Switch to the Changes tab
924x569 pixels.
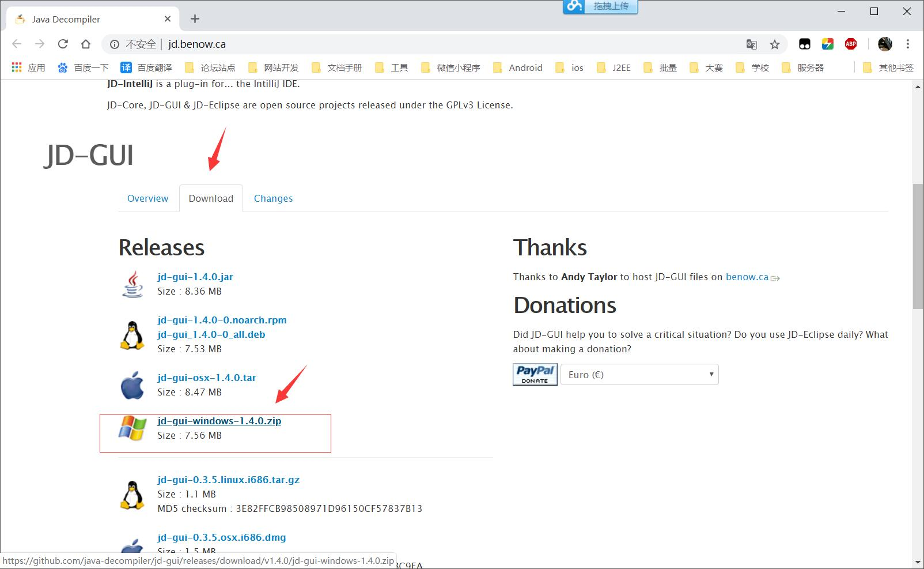[273, 198]
